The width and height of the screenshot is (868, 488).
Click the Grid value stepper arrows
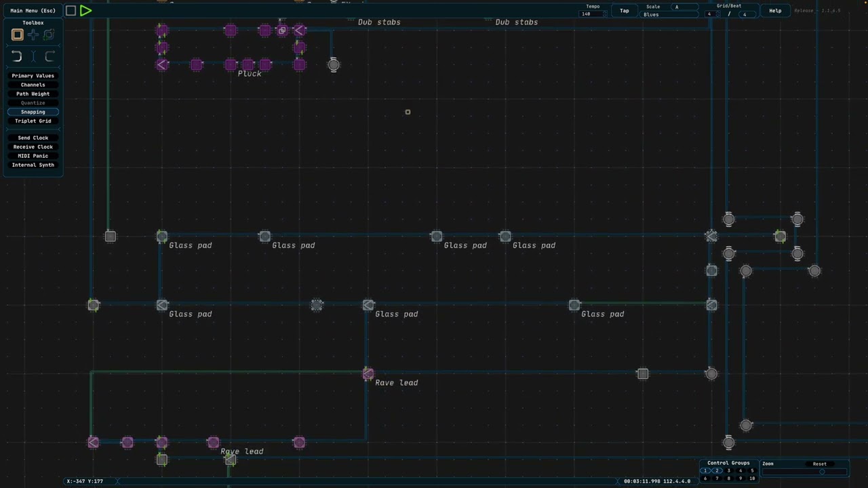[x=718, y=14]
